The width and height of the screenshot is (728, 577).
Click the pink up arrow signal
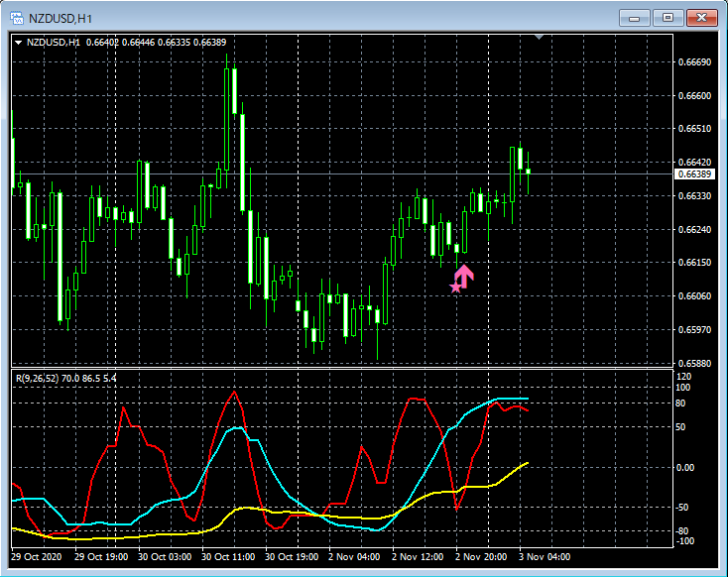coord(464,277)
